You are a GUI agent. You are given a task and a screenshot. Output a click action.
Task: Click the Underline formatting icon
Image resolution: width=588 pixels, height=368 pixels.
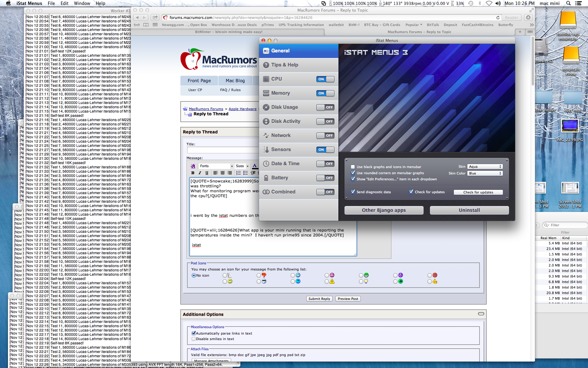(x=207, y=173)
